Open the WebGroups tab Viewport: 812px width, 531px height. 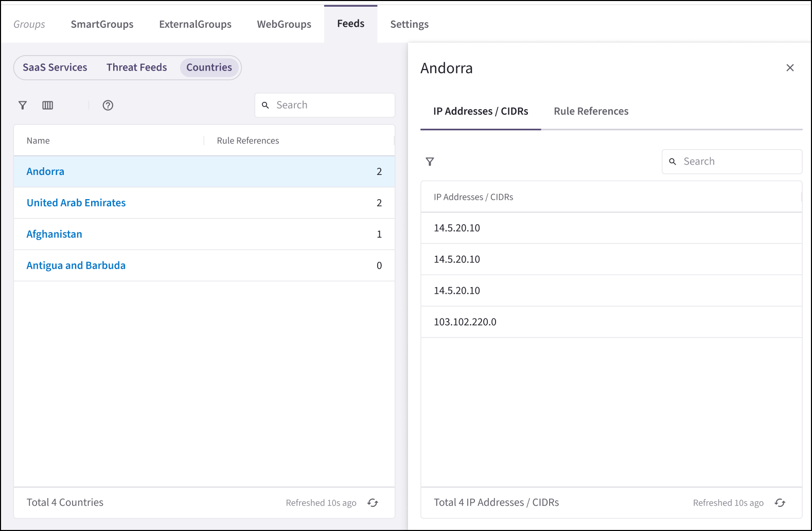click(284, 24)
